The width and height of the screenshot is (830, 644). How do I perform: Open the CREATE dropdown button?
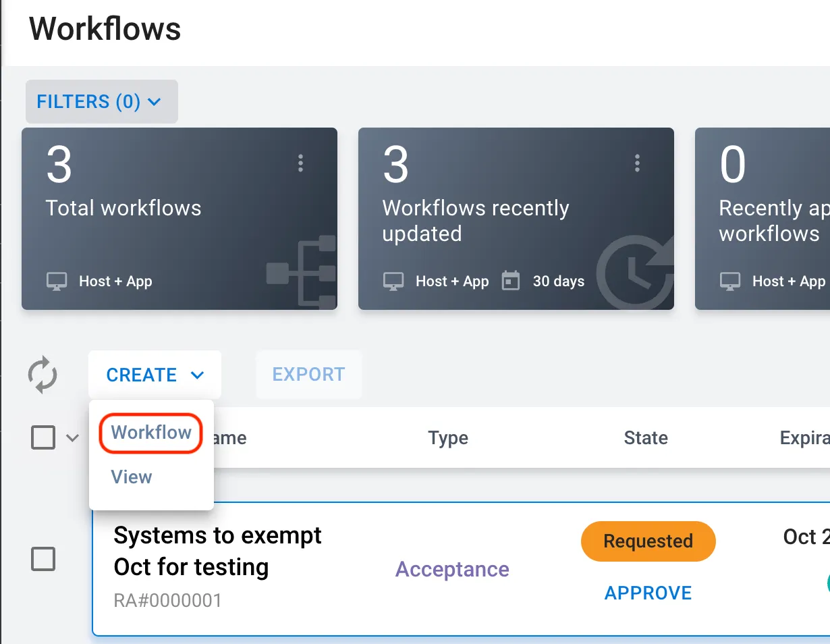pos(155,375)
